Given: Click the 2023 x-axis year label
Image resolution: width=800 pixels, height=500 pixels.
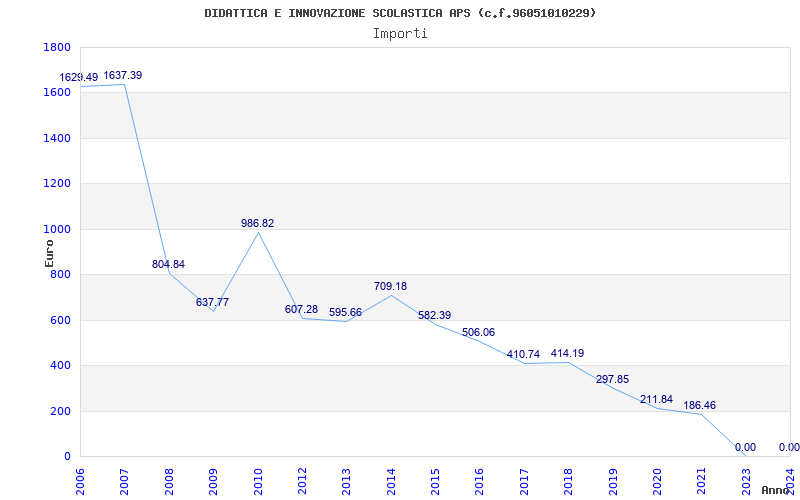Looking at the screenshot, I should coord(746,482).
